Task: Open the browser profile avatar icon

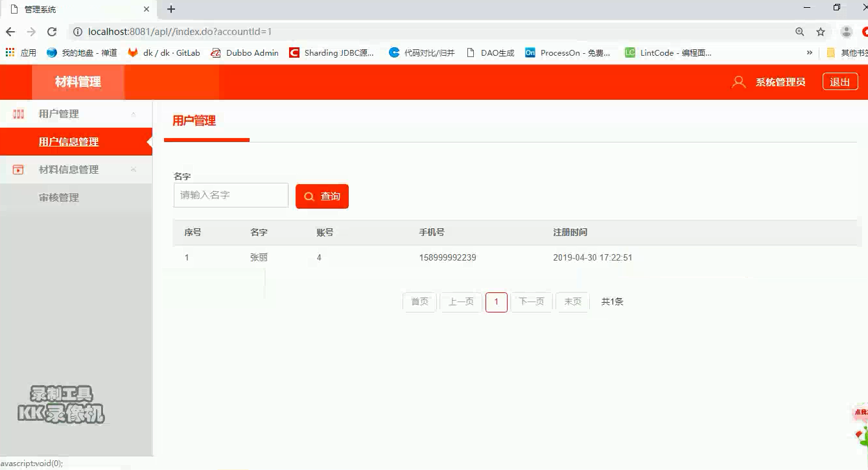Action: (846, 32)
